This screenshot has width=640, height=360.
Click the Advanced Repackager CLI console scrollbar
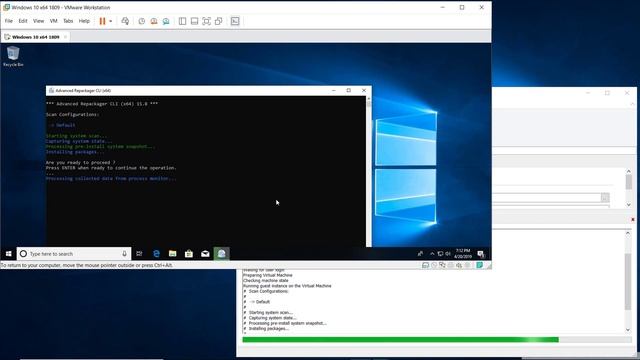coord(369,171)
